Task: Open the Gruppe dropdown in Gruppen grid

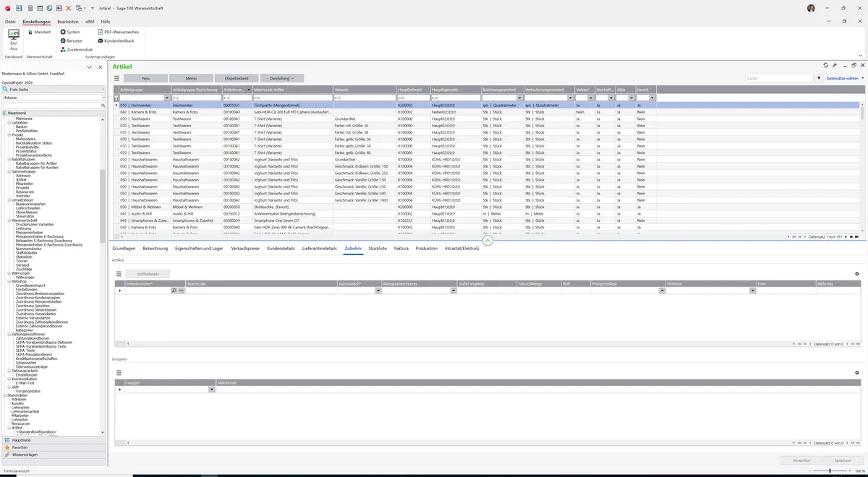Action: pos(212,390)
